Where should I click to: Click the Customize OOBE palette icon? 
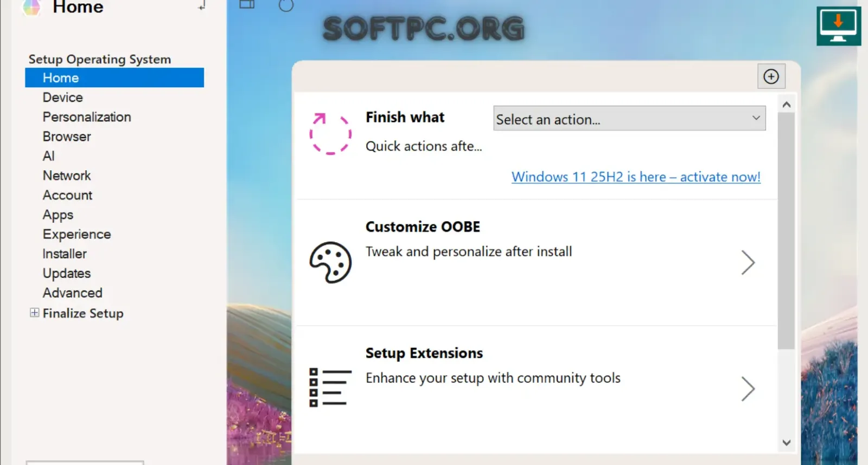[330, 262]
